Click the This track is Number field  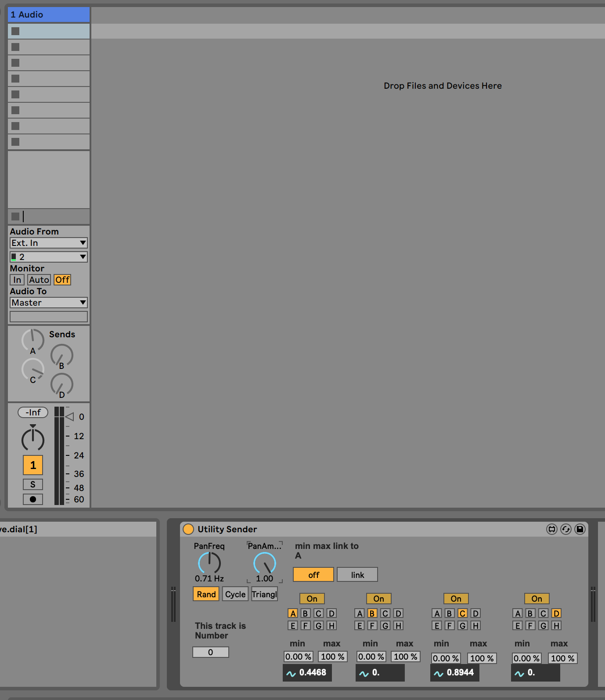coord(211,652)
